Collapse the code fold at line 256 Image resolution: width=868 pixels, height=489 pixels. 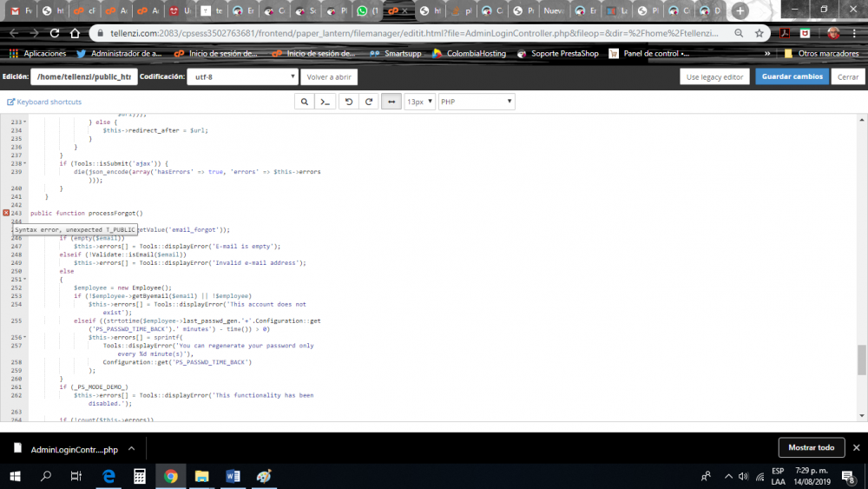click(x=25, y=337)
